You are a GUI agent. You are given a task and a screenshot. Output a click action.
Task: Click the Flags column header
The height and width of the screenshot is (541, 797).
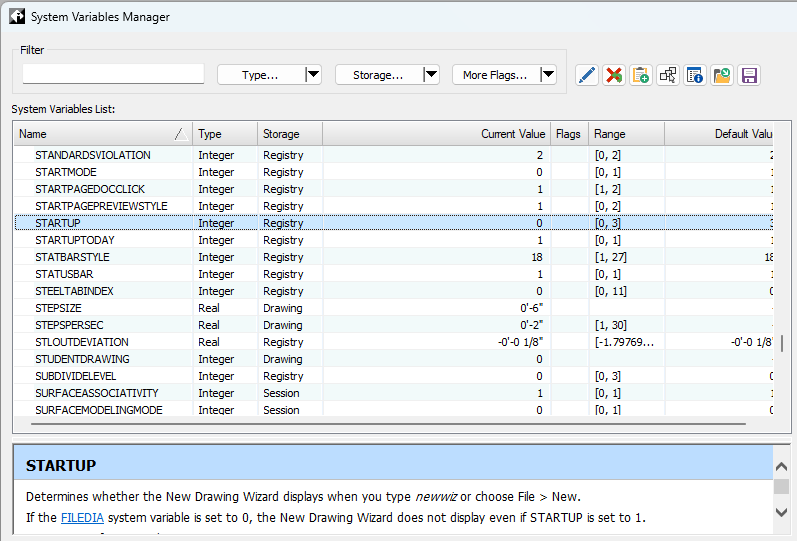tap(569, 134)
